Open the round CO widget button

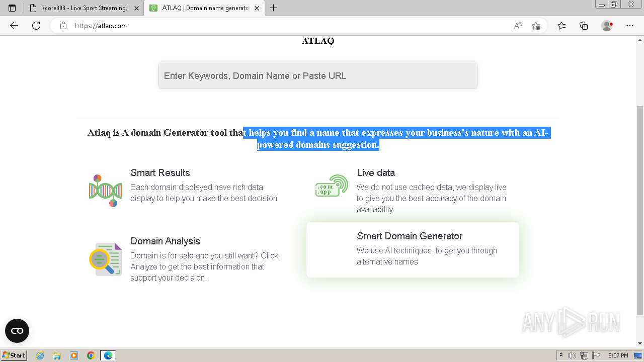pyautogui.click(x=17, y=331)
